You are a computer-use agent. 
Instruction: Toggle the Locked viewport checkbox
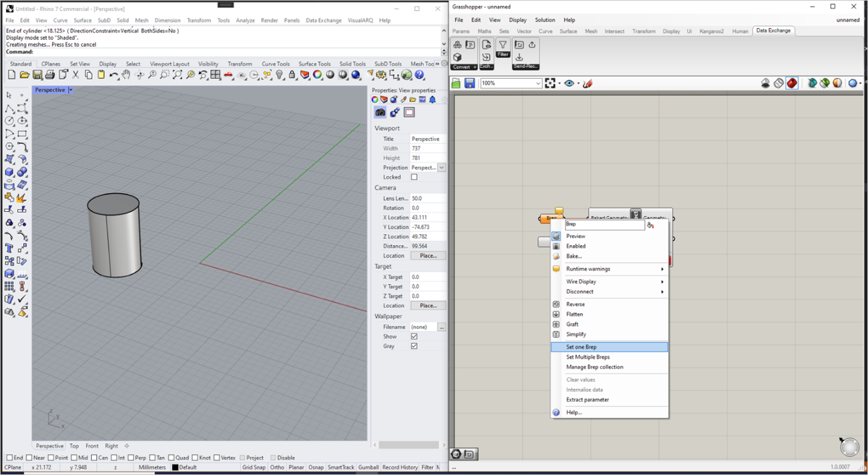414,177
